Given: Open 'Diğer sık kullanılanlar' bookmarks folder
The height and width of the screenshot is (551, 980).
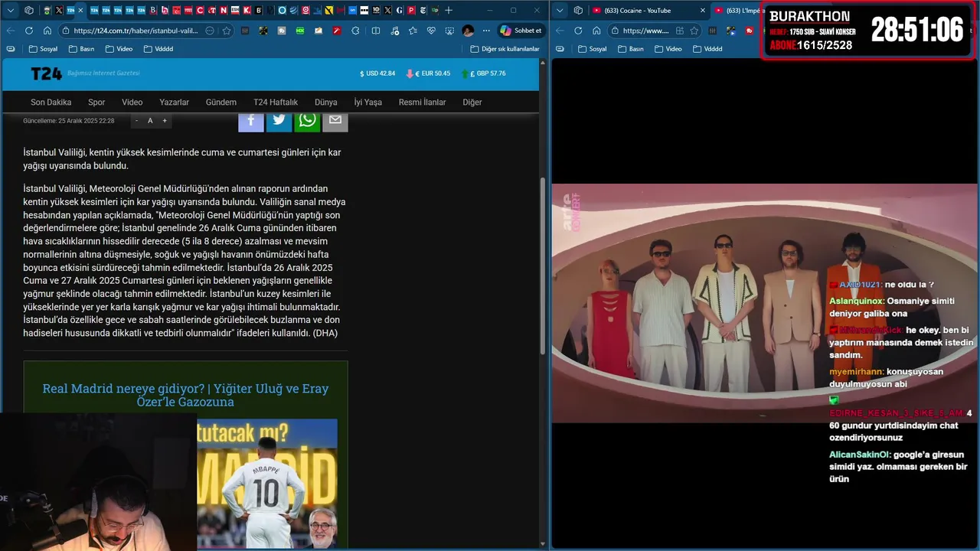Looking at the screenshot, I should [x=504, y=48].
